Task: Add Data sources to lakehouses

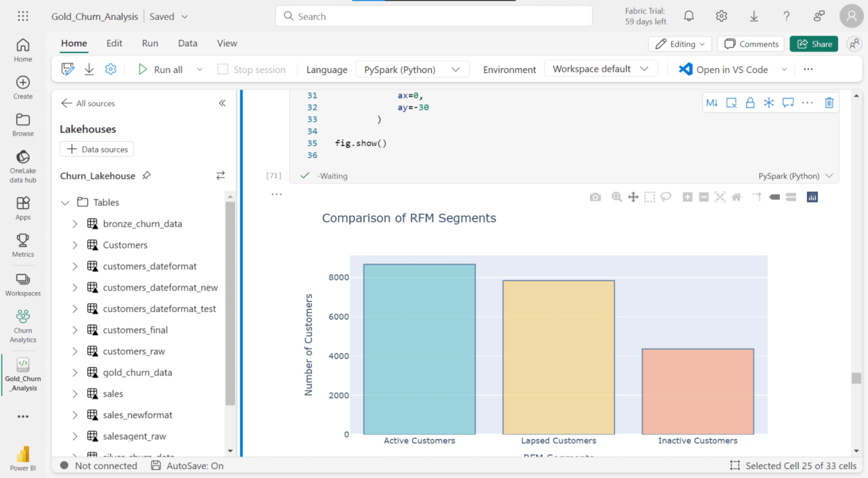Action: pyautogui.click(x=97, y=150)
